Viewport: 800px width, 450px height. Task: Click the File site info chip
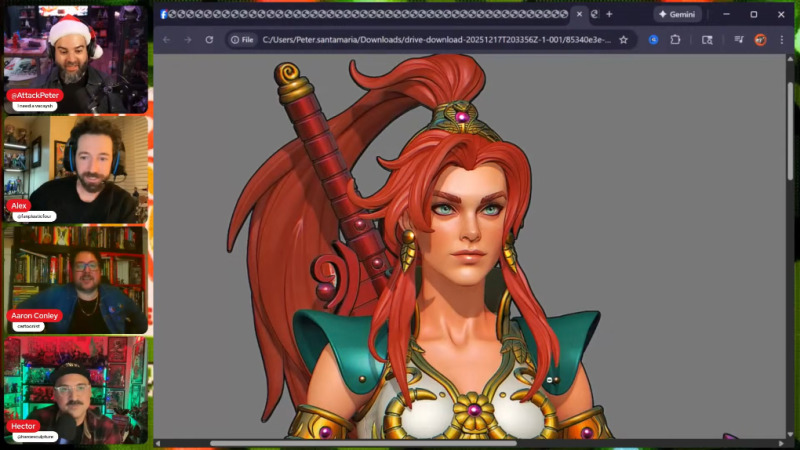241,40
